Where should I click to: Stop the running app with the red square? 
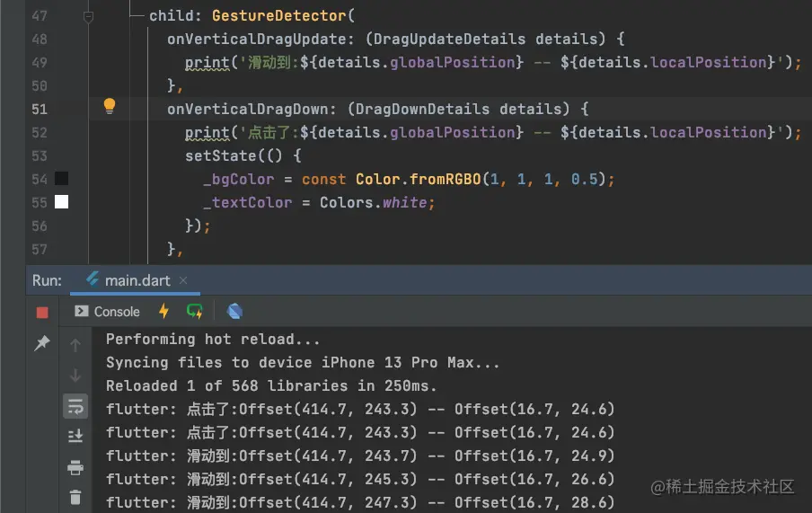point(42,312)
